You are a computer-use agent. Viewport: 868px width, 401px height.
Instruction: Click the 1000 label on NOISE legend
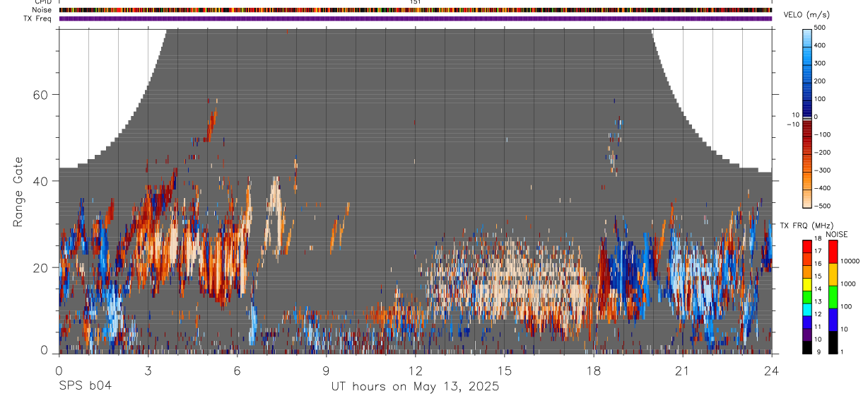coord(848,284)
